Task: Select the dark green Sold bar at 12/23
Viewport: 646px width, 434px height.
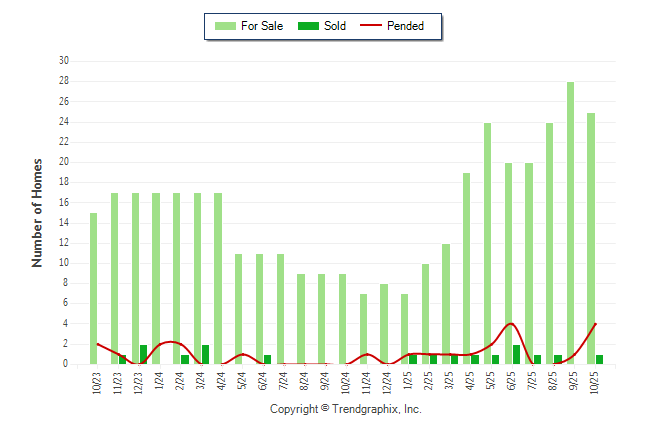Action: tap(143, 354)
